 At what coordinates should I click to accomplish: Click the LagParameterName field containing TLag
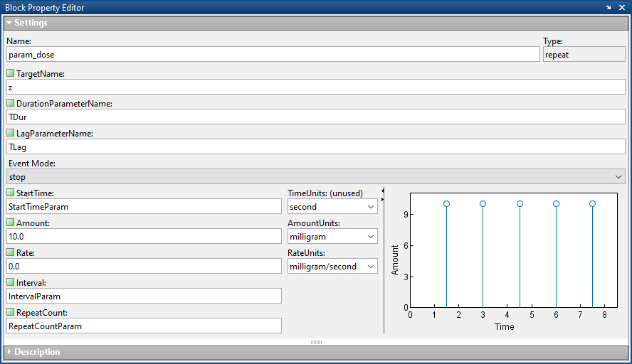tap(316, 146)
